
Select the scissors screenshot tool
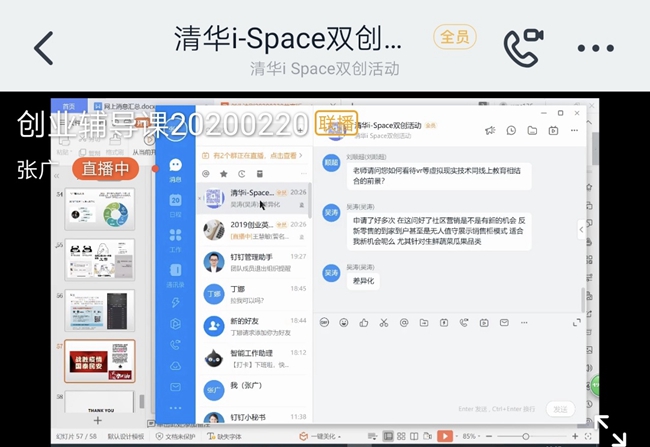(x=384, y=322)
